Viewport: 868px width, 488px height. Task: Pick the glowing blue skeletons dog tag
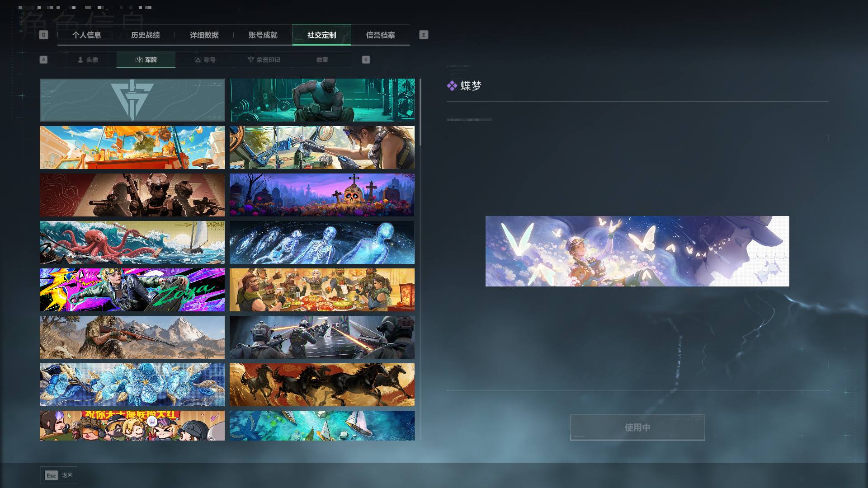click(322, 243)
